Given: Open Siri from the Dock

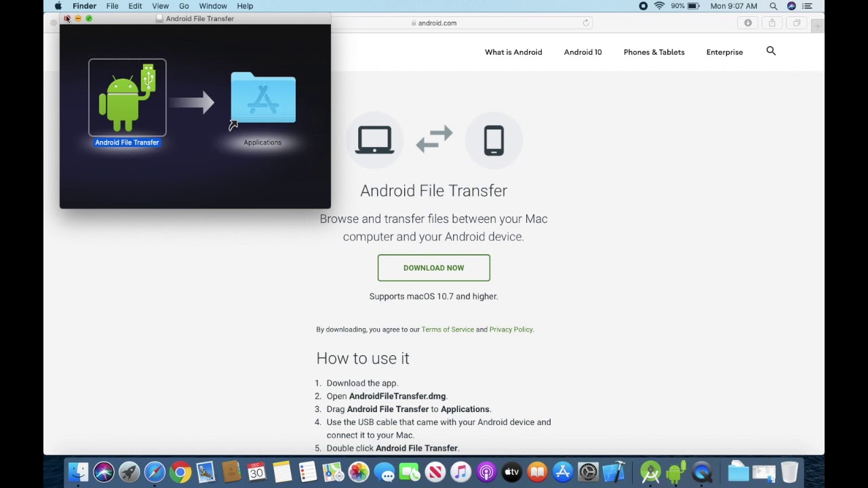Looking at the screenshot, I should click(x=104, y=472).
